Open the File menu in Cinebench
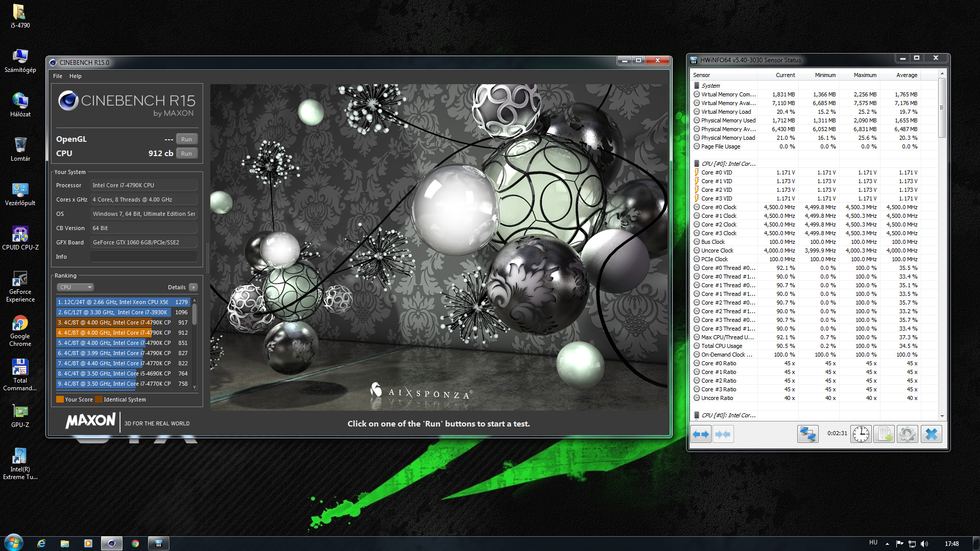Image resolution: width=980 pixels, height=551 pixels. coord(58,76)
